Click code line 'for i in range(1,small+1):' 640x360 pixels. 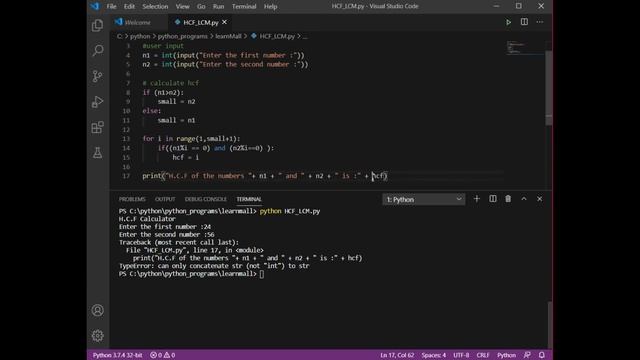(x=191, y=139)
